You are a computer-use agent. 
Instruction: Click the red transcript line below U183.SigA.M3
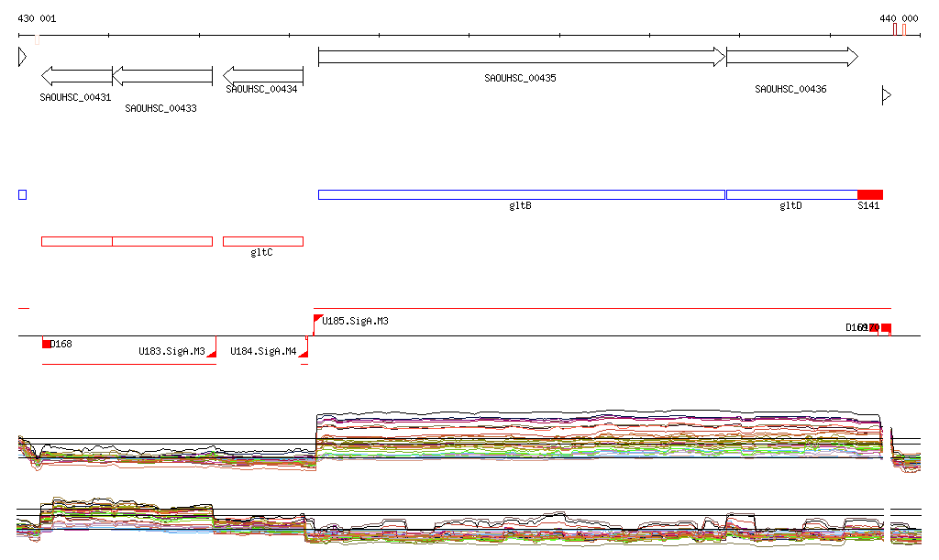tap(129, 365)
